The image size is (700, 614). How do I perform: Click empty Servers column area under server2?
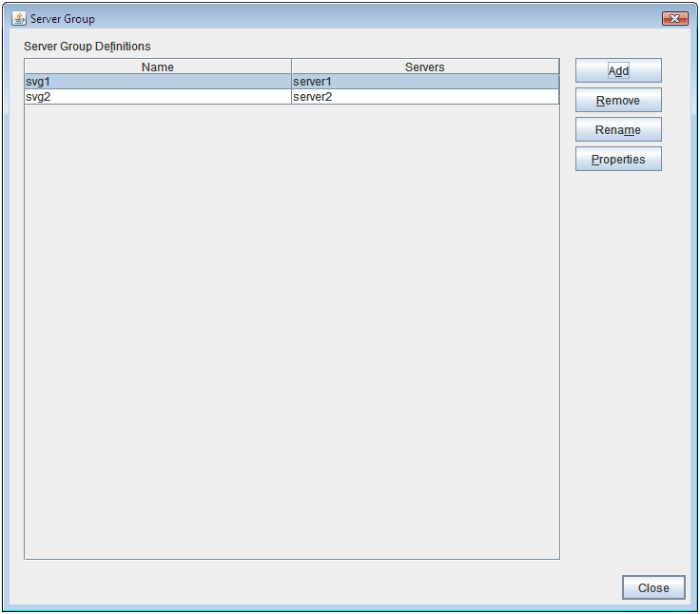pyautogui.click(x=425, y=285)
